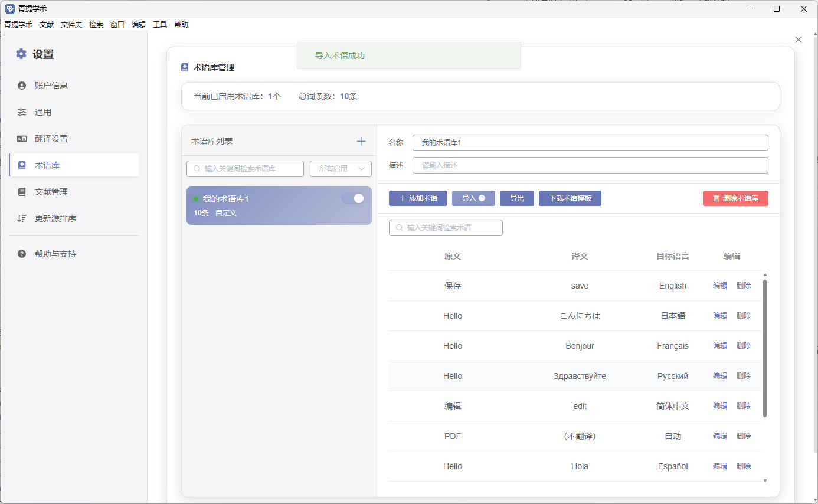Open the 工具 menu in menu bar
Viewport: 818px width, 504px height.
click(x=160, y=25)
